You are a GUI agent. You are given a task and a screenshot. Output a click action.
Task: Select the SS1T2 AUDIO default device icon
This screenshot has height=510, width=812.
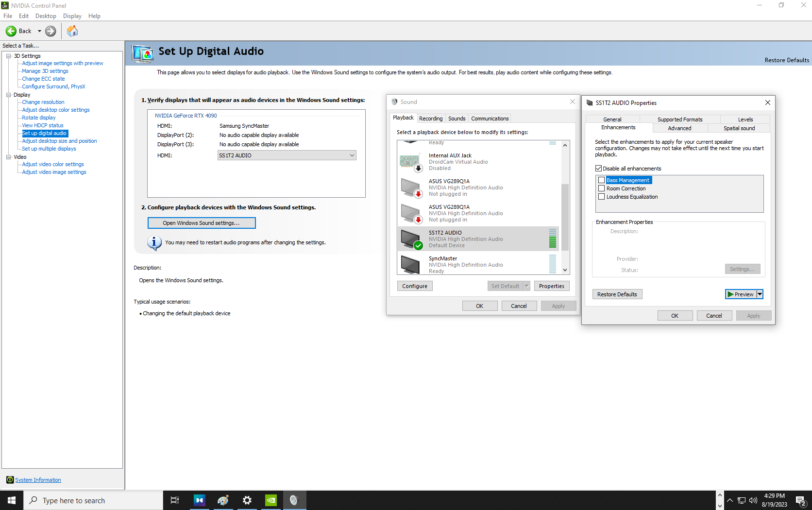coord(411,239)
